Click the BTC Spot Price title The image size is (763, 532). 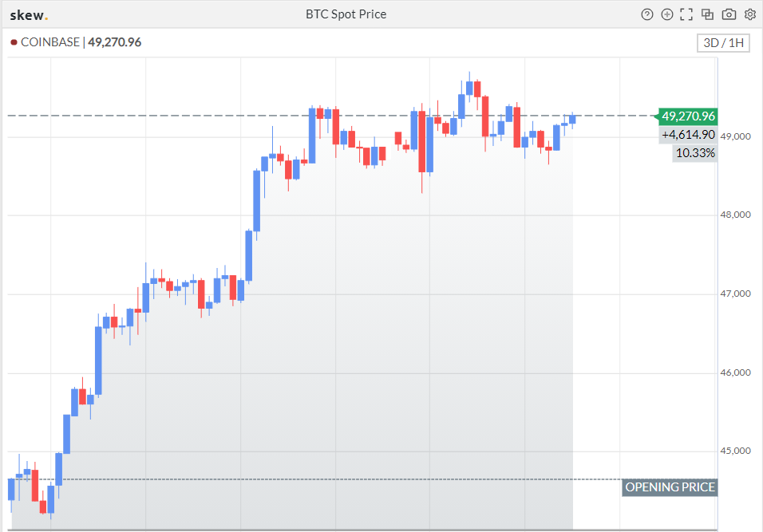346,14
